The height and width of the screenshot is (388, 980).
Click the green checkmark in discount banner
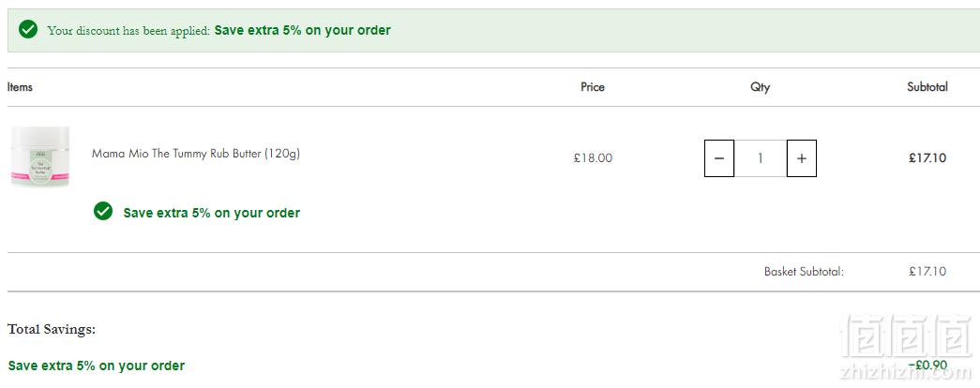pos(28,29)
